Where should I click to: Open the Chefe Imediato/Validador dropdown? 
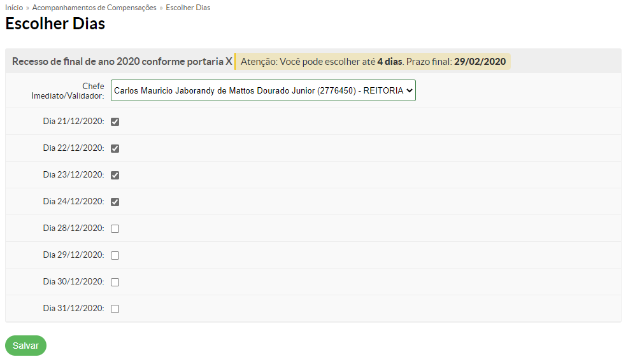click(263, 90)
